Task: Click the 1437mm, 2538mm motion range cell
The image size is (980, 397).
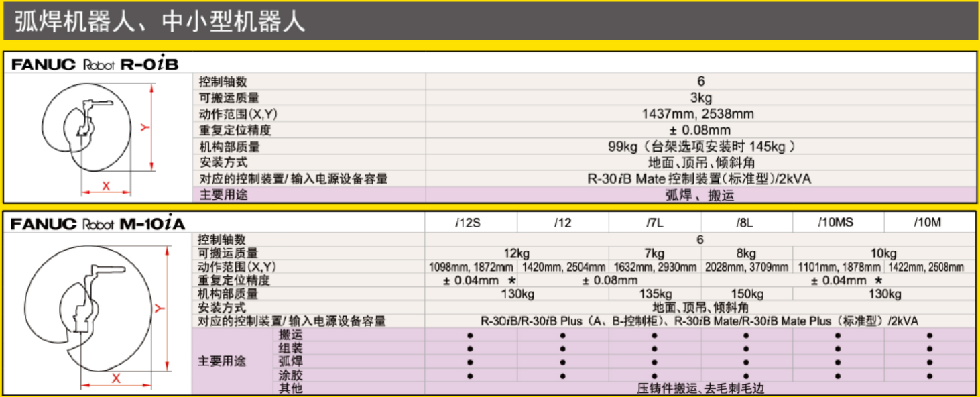Action: (x=700, y=114)
